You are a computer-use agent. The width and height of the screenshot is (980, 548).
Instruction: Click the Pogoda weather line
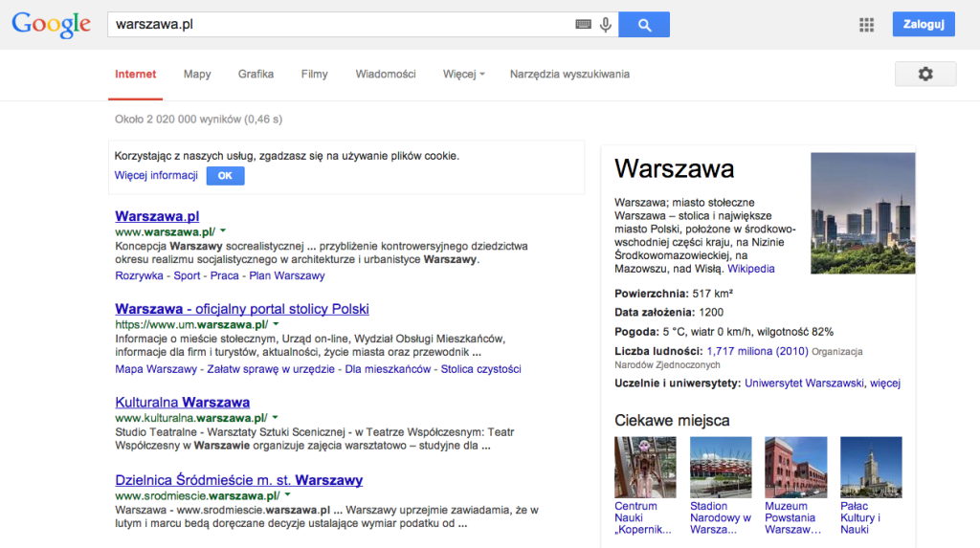click(724, 332)
